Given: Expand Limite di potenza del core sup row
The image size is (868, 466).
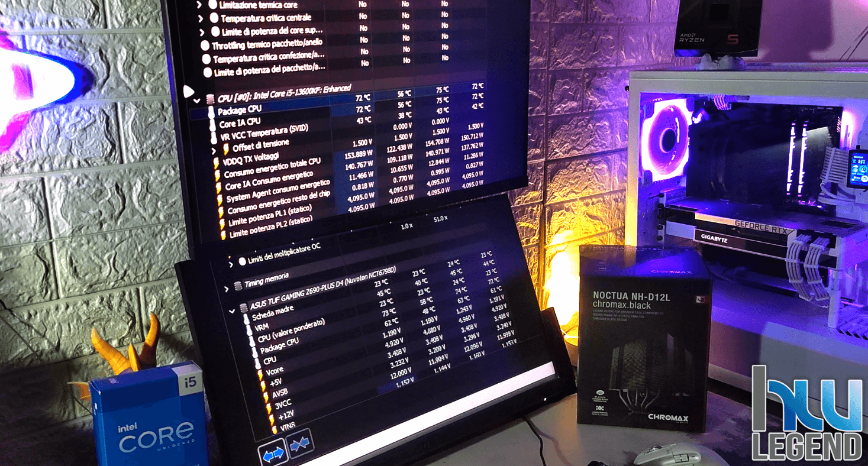Looking at the screenshot, I should tap(202, 32).
